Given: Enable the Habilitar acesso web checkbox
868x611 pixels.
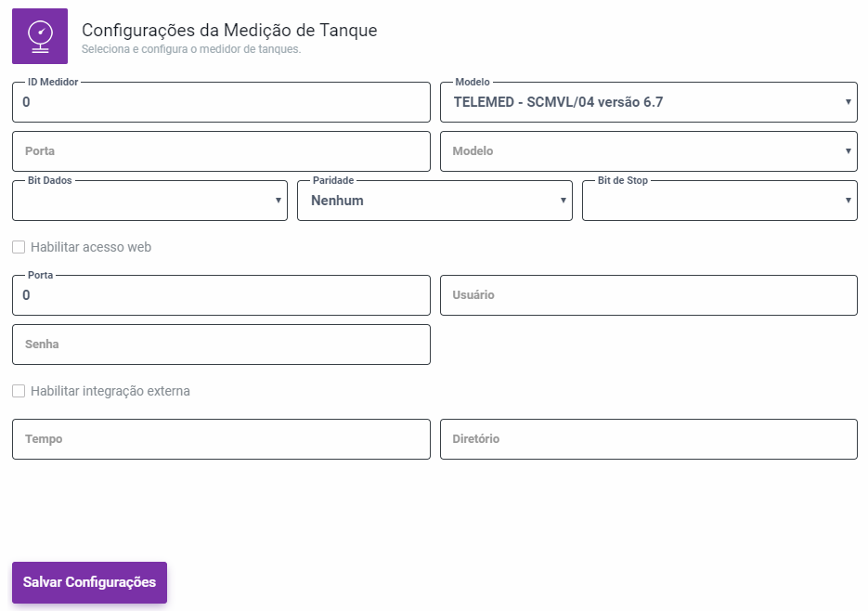Looking at the screenshot, I should point(19,247).
